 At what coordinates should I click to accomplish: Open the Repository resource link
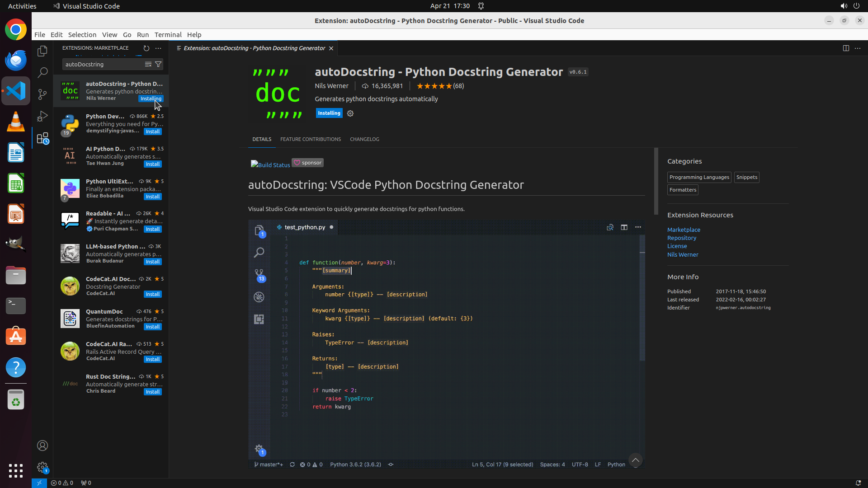click(x=681, y=238)
